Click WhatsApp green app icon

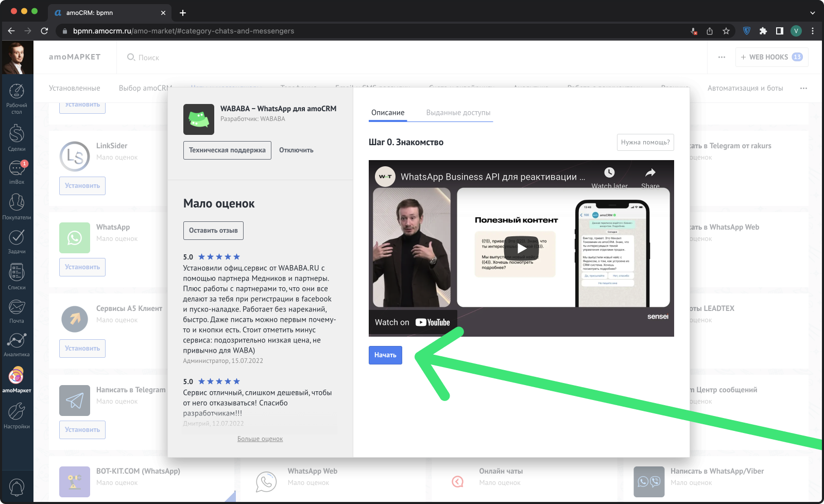point(75,238)
